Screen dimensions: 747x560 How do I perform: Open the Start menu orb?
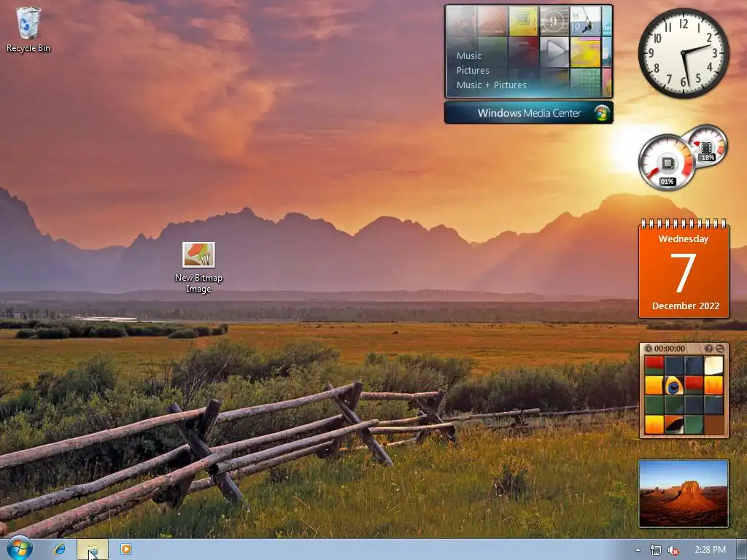click(x=19, y=548)
